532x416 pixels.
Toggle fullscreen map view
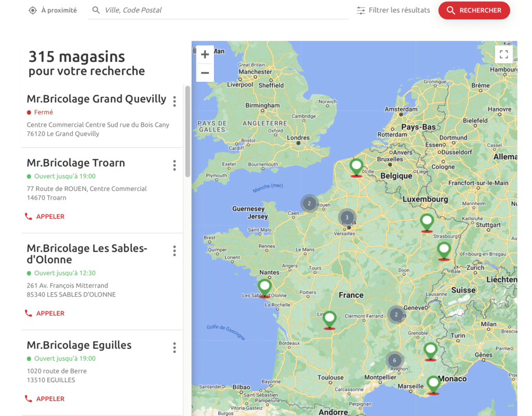(x=504, y=54)
